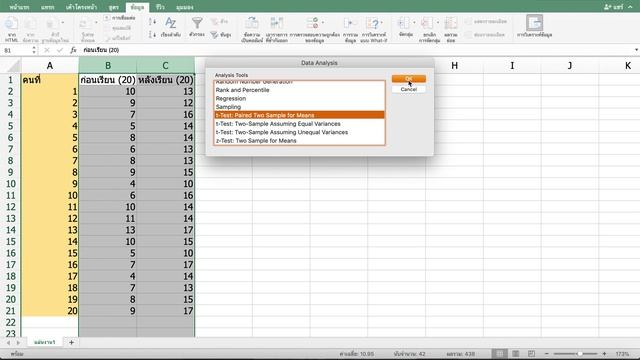The width and height of the screenshot is (640, 360).
Task: Open the Page Layout ribbon tab
Action: (x=81, y=7)
